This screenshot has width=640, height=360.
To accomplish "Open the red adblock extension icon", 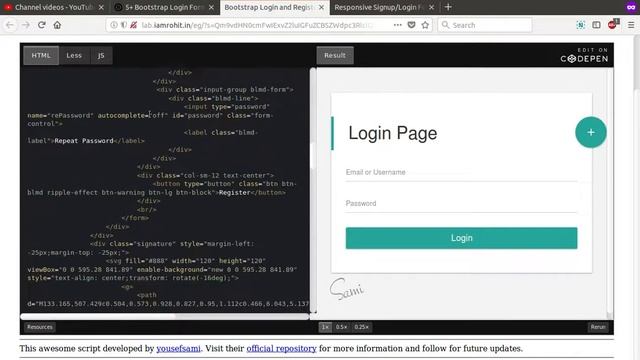I will (613, 24).
